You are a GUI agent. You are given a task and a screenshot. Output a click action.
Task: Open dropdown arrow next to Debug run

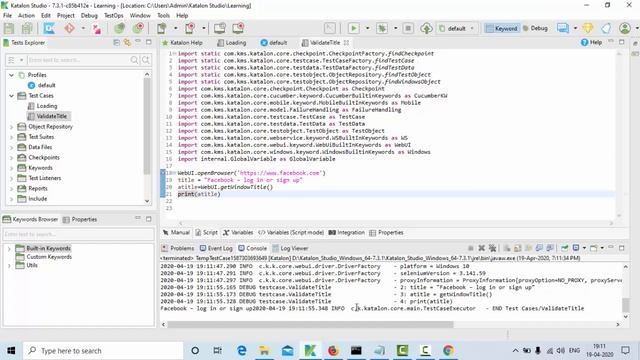click(x=396, y=28)
